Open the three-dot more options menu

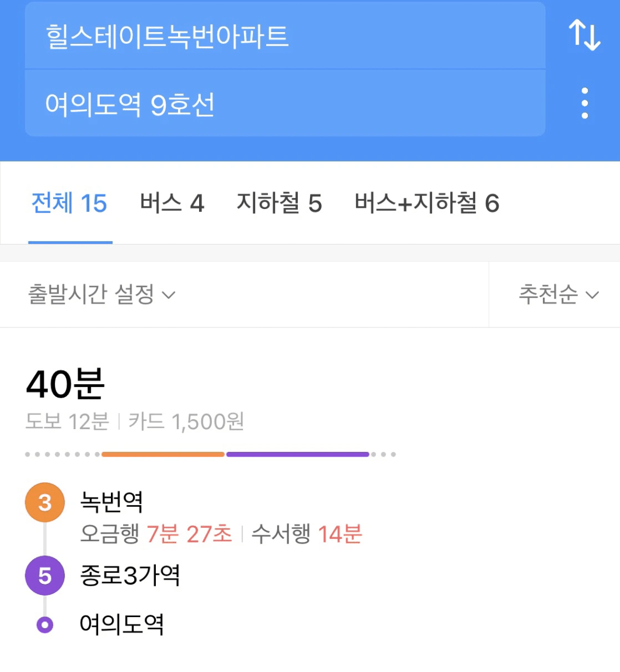[585, 103]
